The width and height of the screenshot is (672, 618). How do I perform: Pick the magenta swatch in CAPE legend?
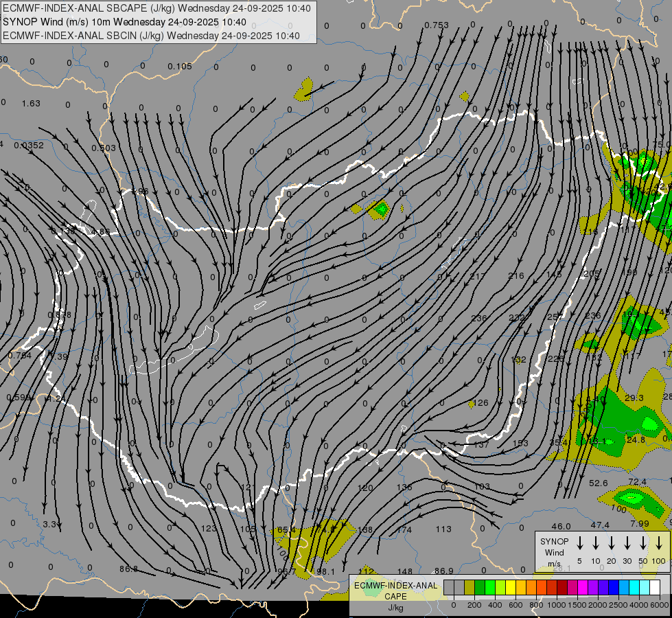[583, 588]
